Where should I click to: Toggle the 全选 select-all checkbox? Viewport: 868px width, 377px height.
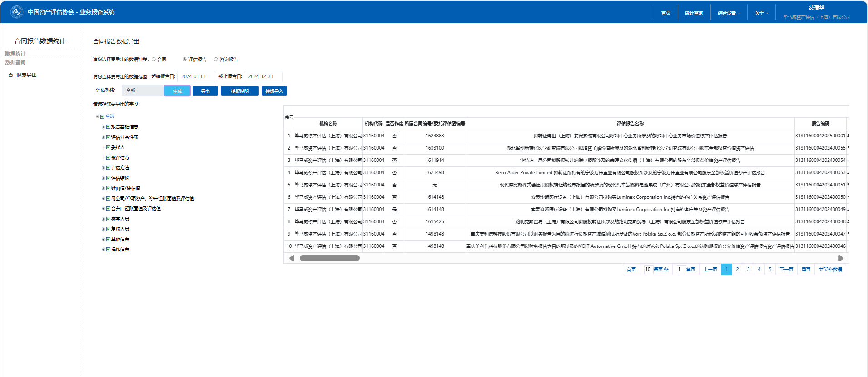point(102,117)
